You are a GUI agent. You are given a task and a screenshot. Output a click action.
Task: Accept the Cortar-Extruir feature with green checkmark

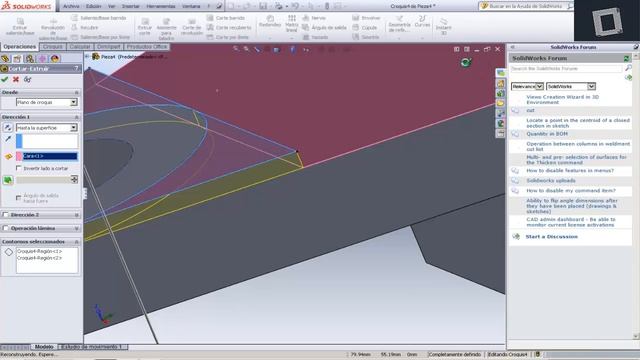pyautogui.click(x=5, y=80)
